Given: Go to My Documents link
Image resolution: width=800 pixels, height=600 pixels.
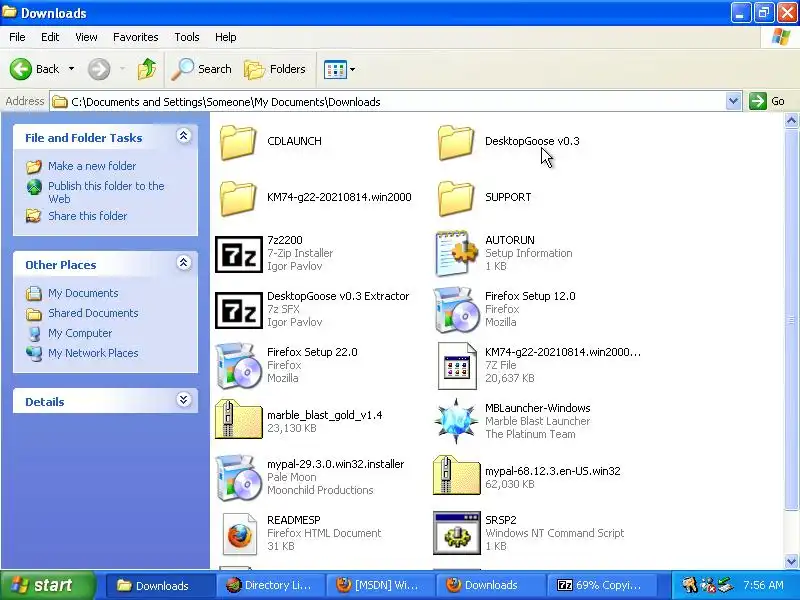Looking at the screenshot, I should pos(83,293).
